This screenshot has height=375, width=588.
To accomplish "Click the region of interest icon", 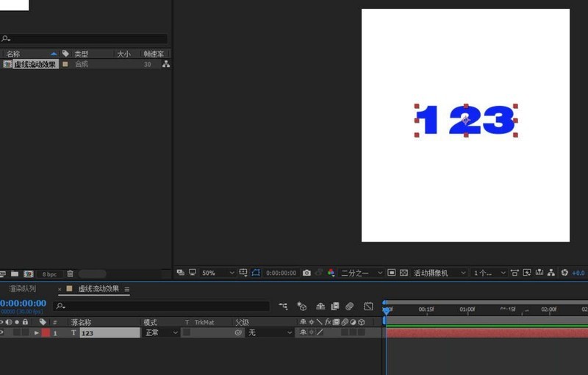I will click(392, 273).
